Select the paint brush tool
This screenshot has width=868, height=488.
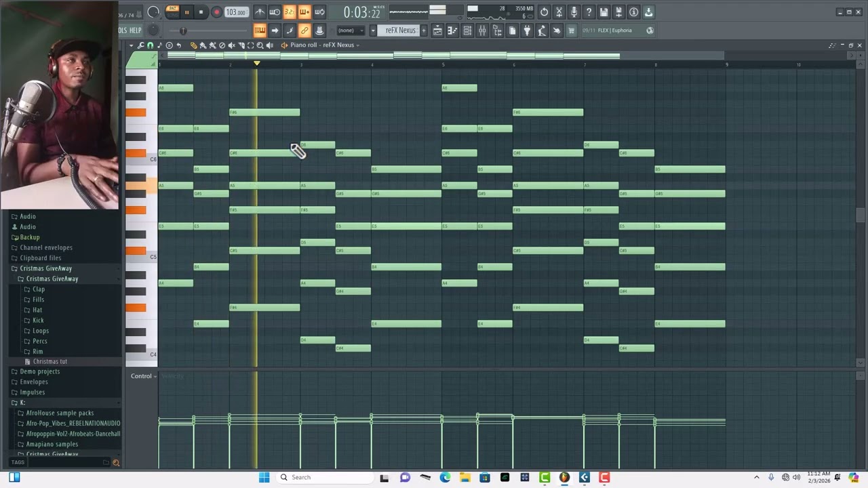[x=203, y=45]
